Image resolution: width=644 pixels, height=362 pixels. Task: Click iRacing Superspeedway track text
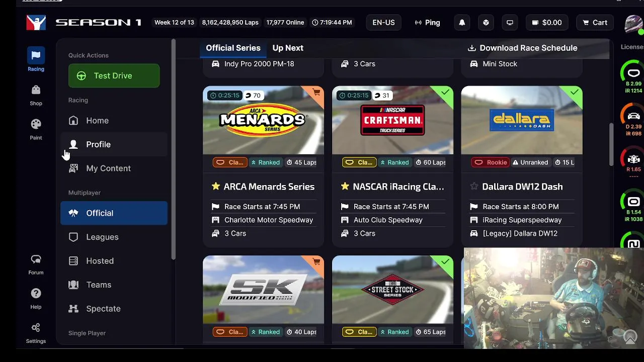[x=522, y=220]
